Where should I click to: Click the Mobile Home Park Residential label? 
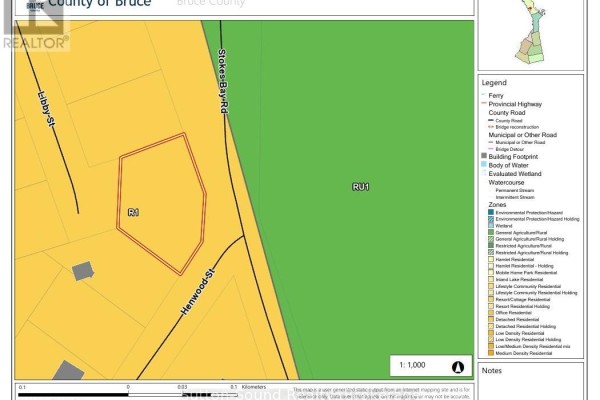click(526, 273)
